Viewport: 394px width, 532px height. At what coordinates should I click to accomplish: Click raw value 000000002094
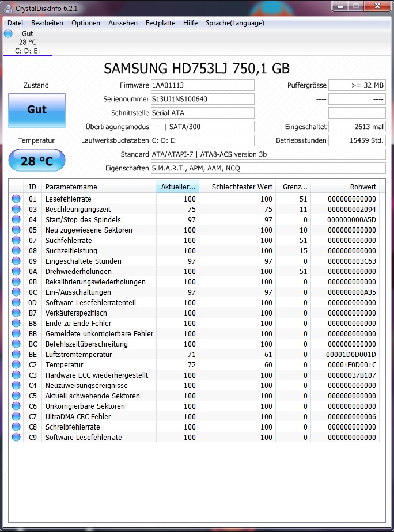(351, 210)
